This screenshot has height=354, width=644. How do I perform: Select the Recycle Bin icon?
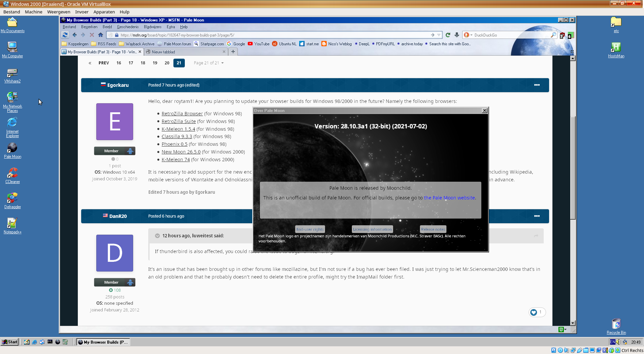(616, 326)
